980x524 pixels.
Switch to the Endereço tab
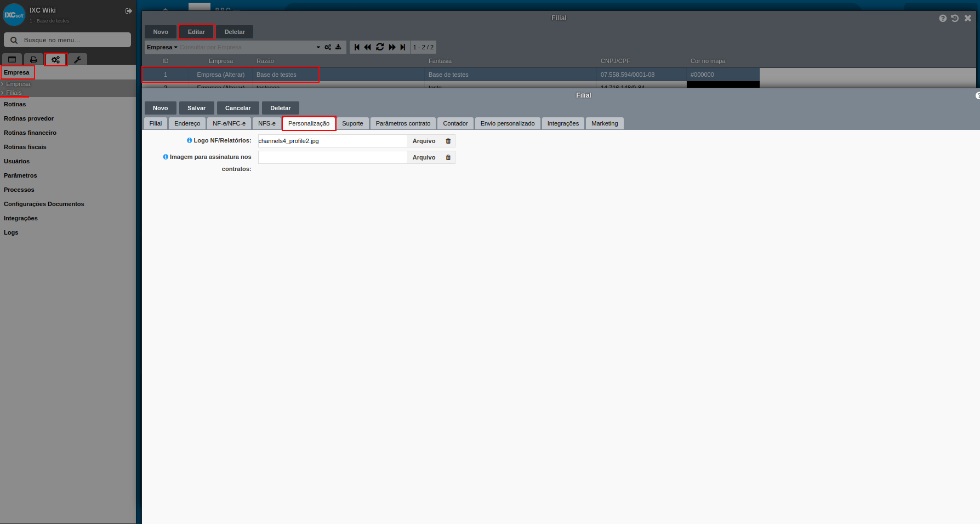(187, 123)
